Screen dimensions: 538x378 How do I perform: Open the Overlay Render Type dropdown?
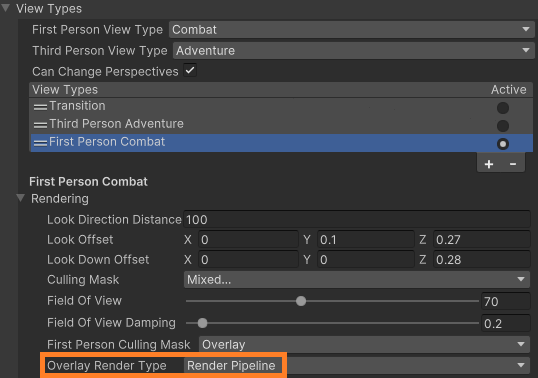pyautogui.click(x=357, y=366)
